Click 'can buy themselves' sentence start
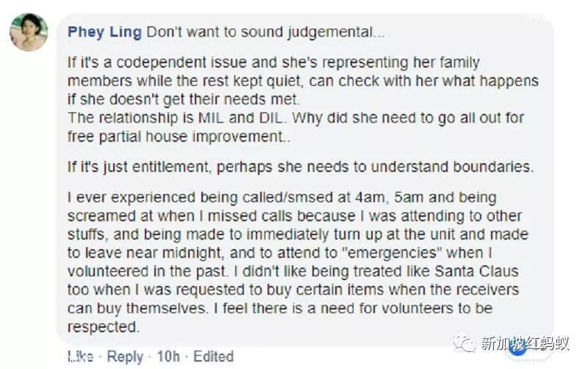588x369 pixels. [x=137, y=308]
